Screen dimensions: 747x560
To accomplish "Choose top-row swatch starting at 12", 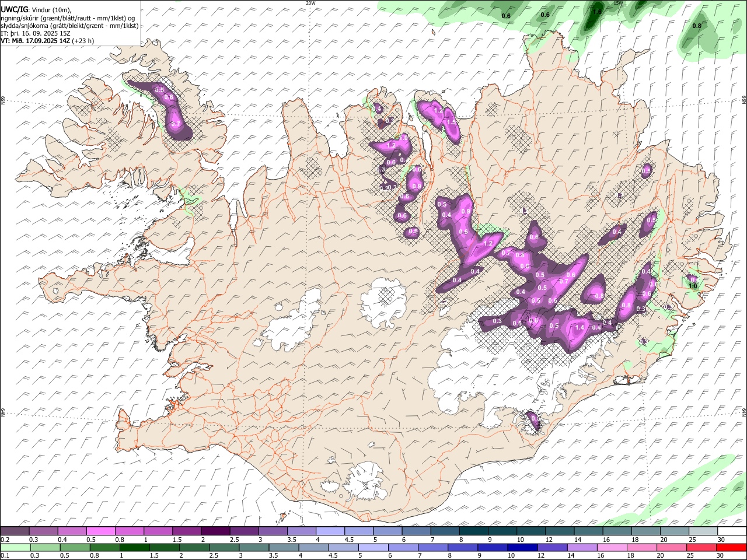I will pyautogui.click(x=559, y=531).
